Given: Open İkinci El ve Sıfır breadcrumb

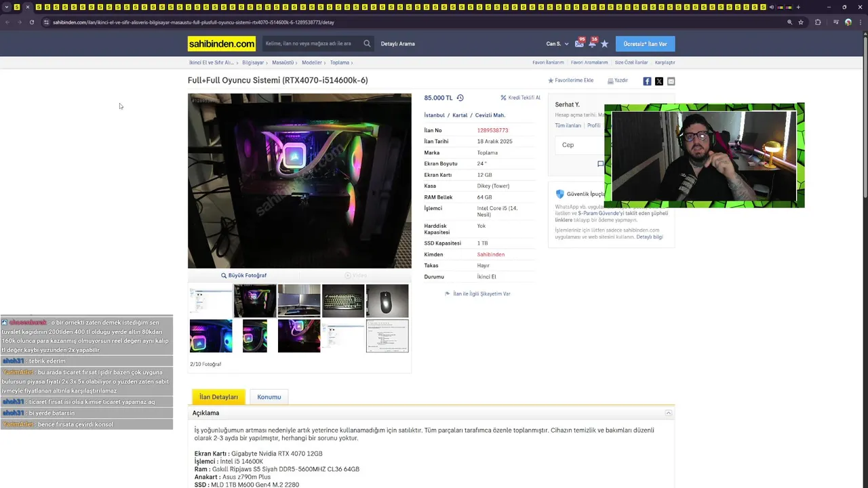Looking at the screenshot, I should click(212, 62).
